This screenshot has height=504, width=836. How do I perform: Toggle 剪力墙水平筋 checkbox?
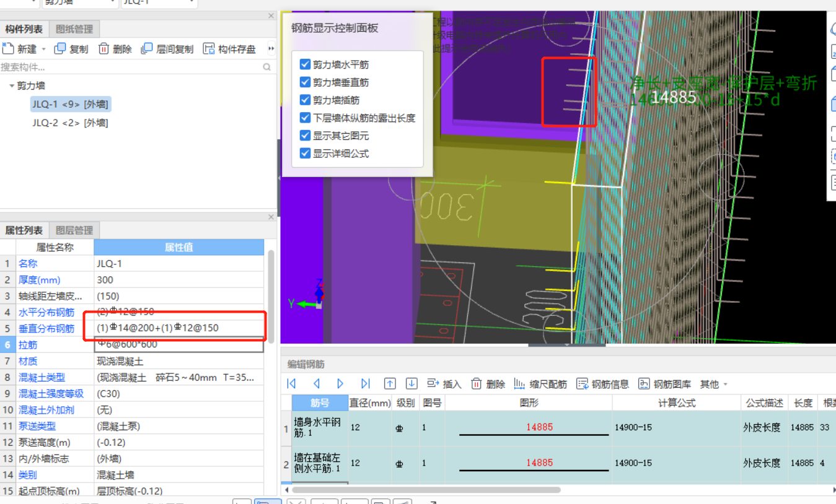click(305, 64)
